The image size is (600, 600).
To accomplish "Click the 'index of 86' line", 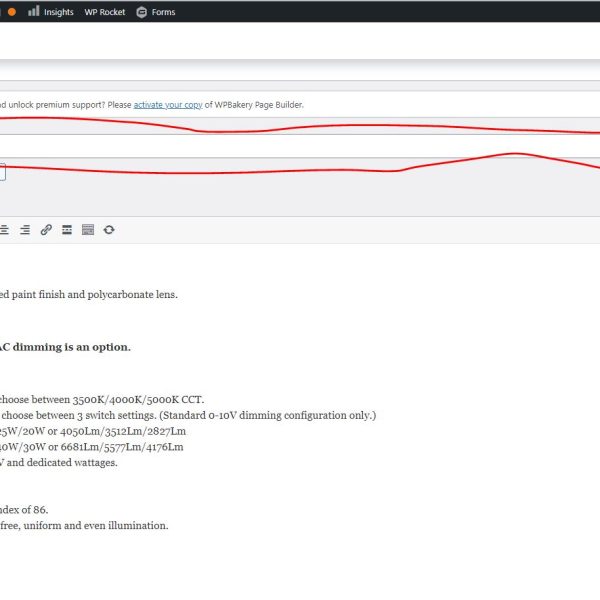I will coord(24,509).
